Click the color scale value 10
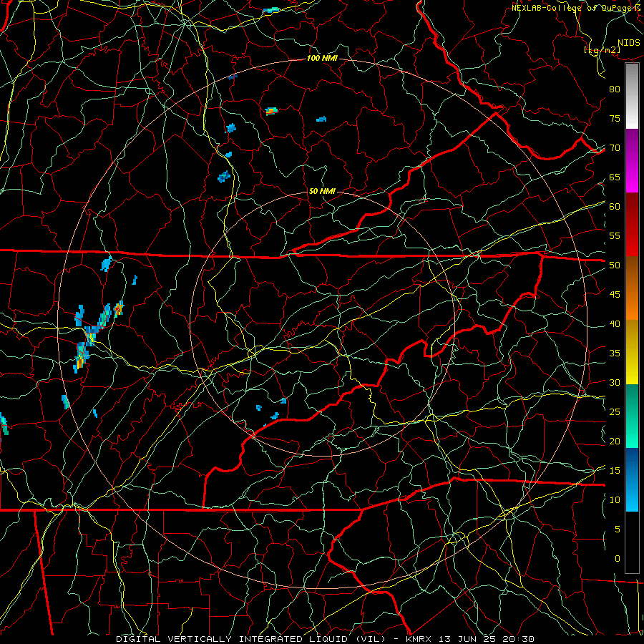Viewport: 644px width, 644px height. [615, 500]
